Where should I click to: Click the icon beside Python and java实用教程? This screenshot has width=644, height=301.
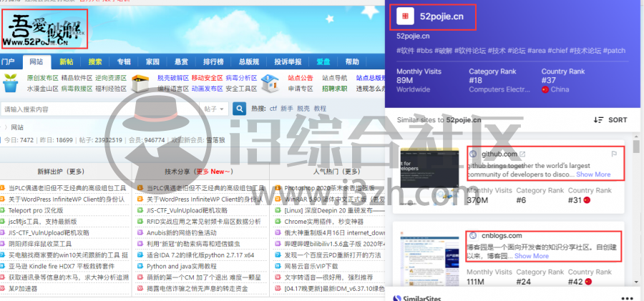click(x=140, y=266)
